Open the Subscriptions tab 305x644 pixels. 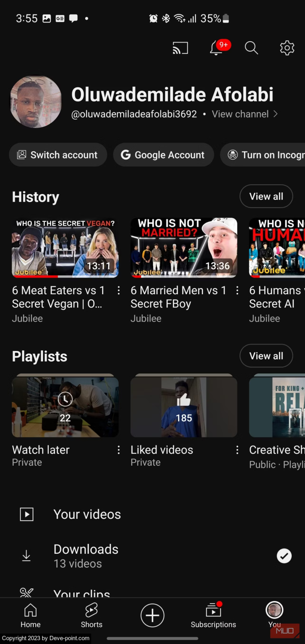tap(213, 616)
